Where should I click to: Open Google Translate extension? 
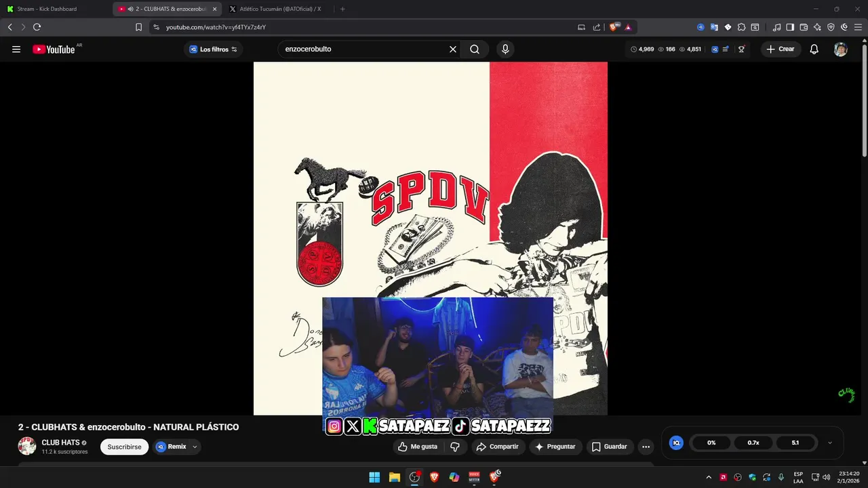point(714,27)
